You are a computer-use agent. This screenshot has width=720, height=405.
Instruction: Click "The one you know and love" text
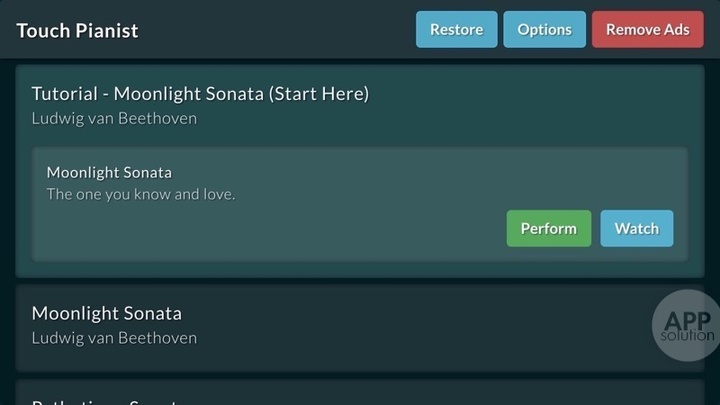coord(141,194)
